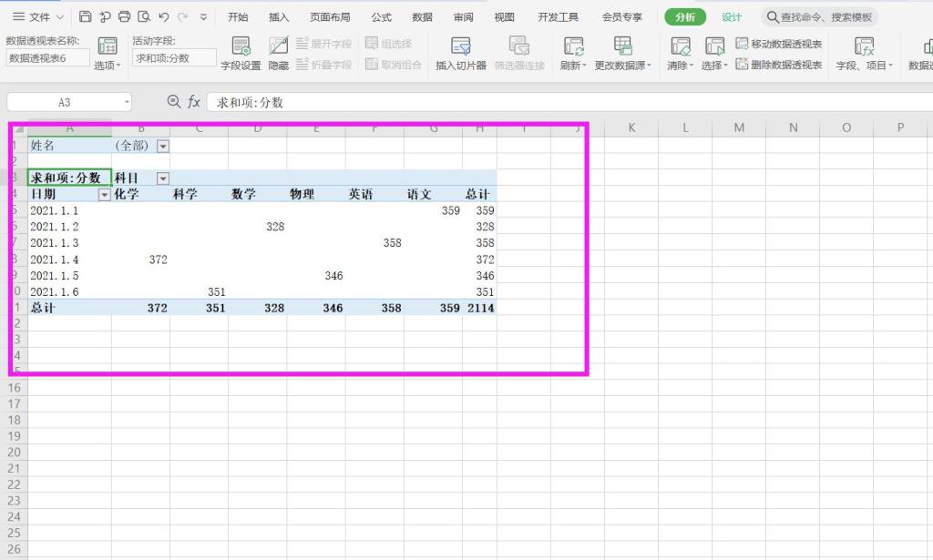Select the green 分析 tab
This screenshot has height=560, width=933.
pyautogui.click(x=685, y=17)
